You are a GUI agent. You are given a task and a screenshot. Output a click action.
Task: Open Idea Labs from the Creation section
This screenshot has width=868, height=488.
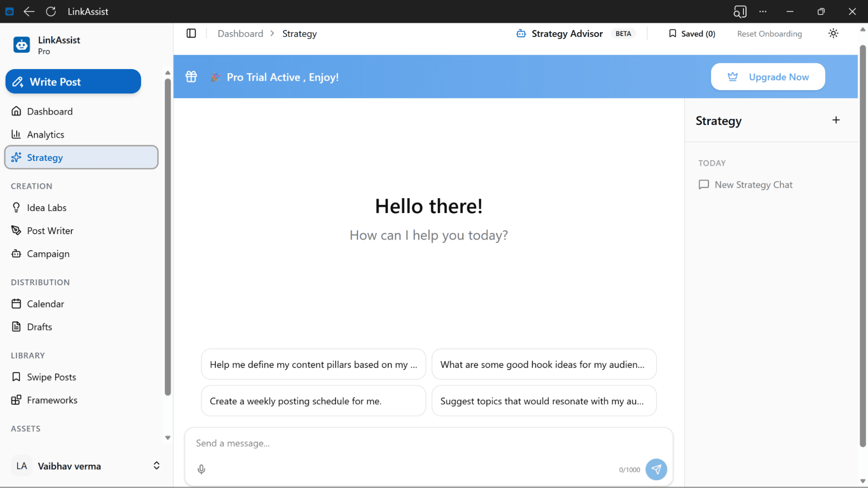(x=46, y=208)
